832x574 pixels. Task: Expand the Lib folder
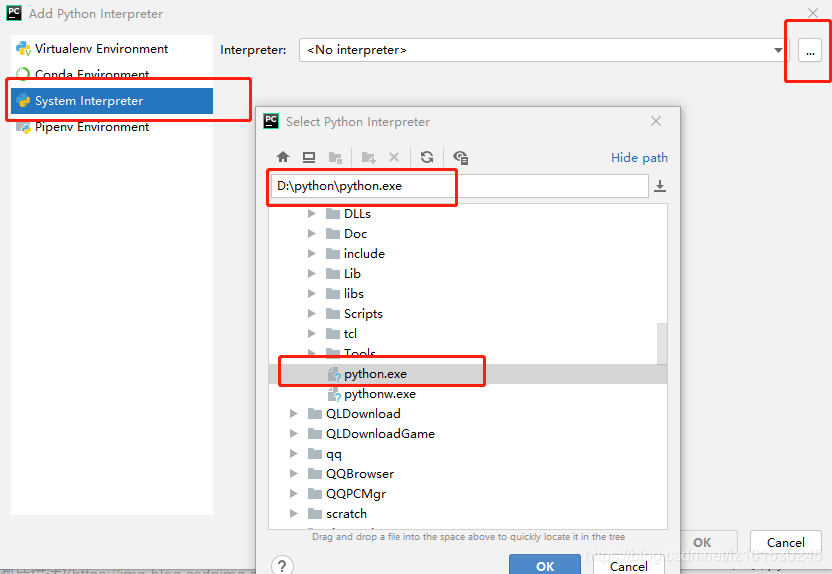point(311,274)
